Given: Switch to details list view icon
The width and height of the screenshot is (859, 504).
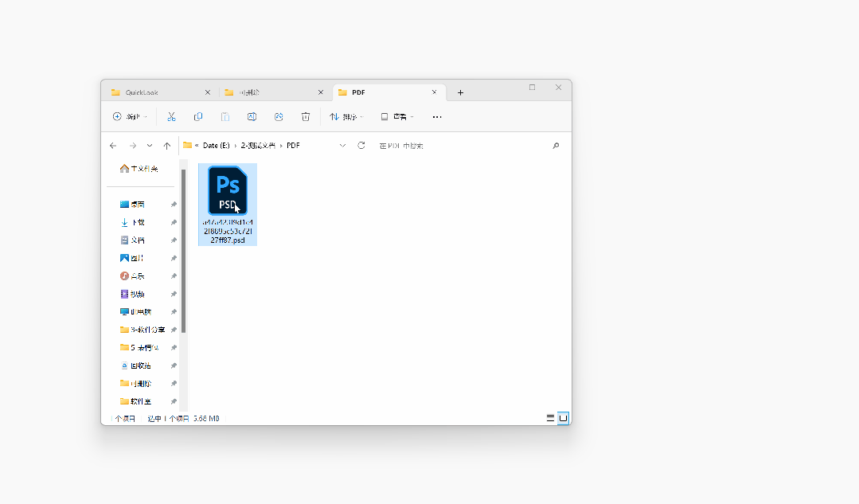Looking at the screenshot, I should 550,418.
